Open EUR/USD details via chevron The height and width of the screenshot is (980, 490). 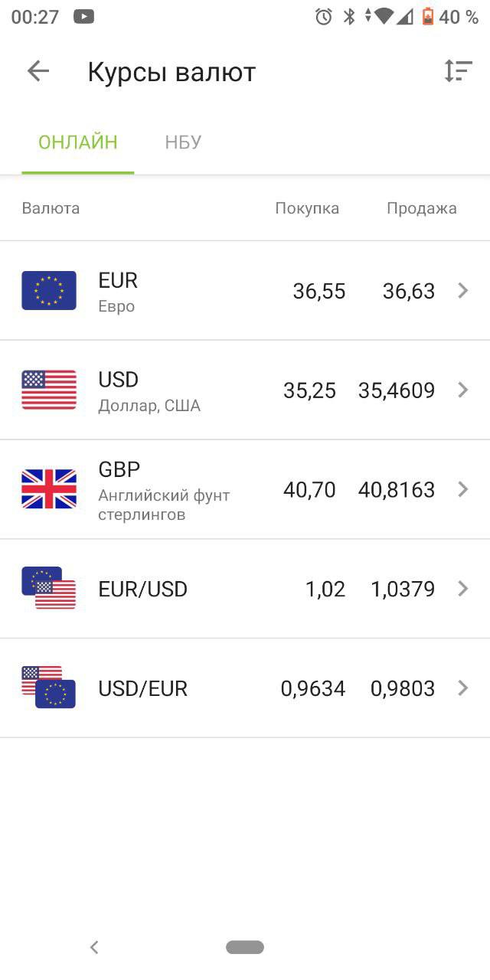462,589
